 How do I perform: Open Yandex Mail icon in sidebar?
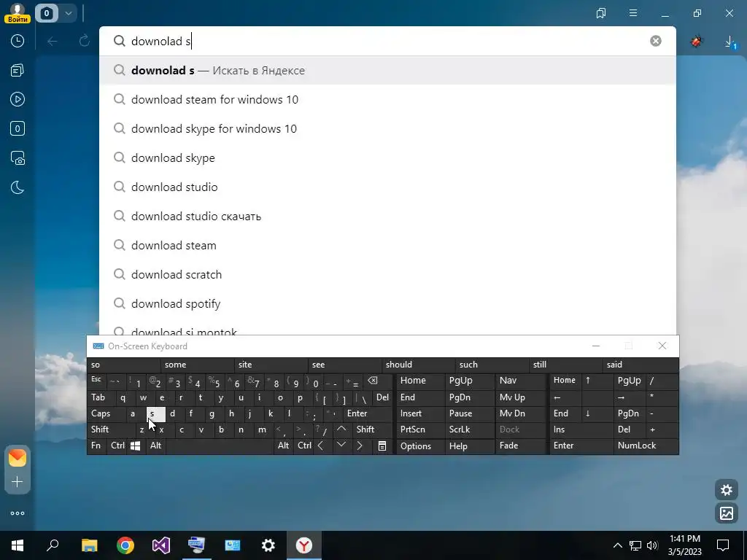18,458
